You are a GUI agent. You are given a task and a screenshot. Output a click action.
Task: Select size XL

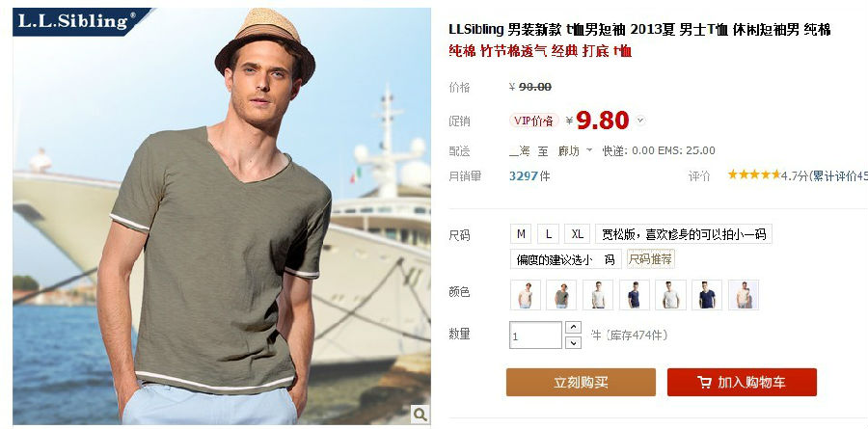pyautogui.click(x=578, y=234)
